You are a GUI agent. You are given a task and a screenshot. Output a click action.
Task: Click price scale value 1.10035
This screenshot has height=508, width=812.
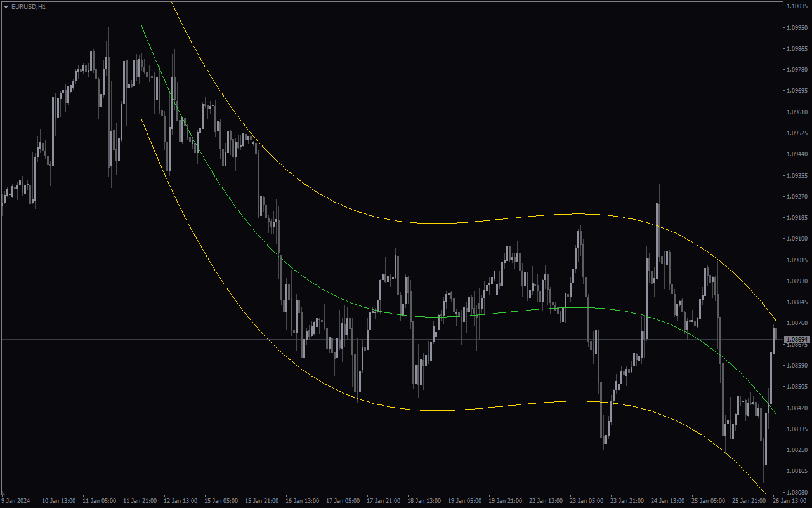click(797, 6)
